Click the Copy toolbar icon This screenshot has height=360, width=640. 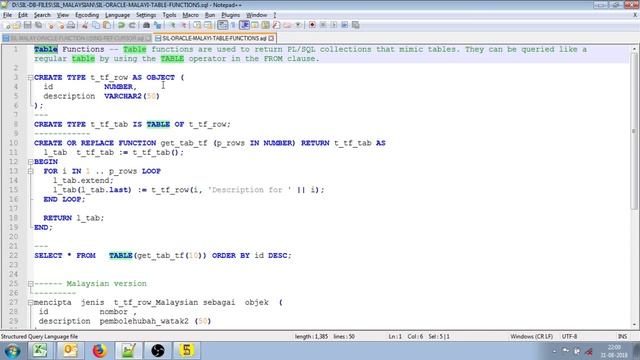coord(96,25)
